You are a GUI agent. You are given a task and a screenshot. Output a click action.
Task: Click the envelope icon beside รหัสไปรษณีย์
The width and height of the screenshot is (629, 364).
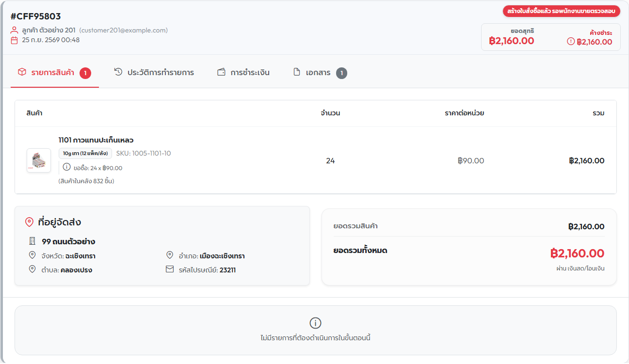[170, 269]
